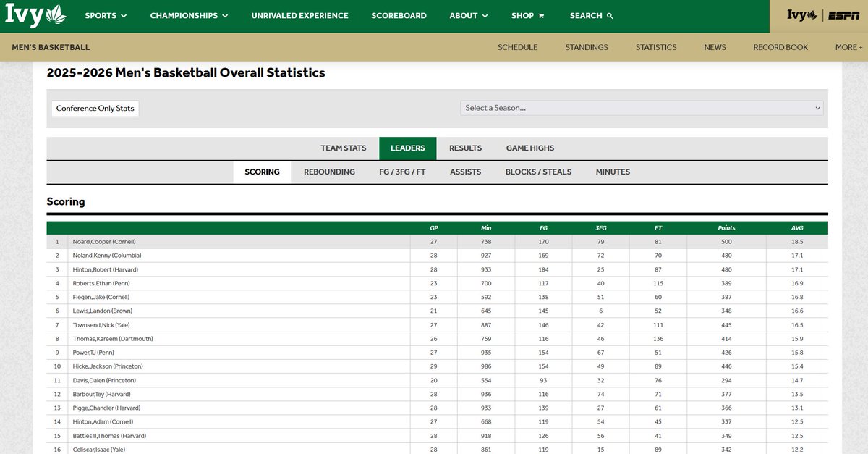Click the FT column header
Screen dimensions: 868x454
(658, 228)
